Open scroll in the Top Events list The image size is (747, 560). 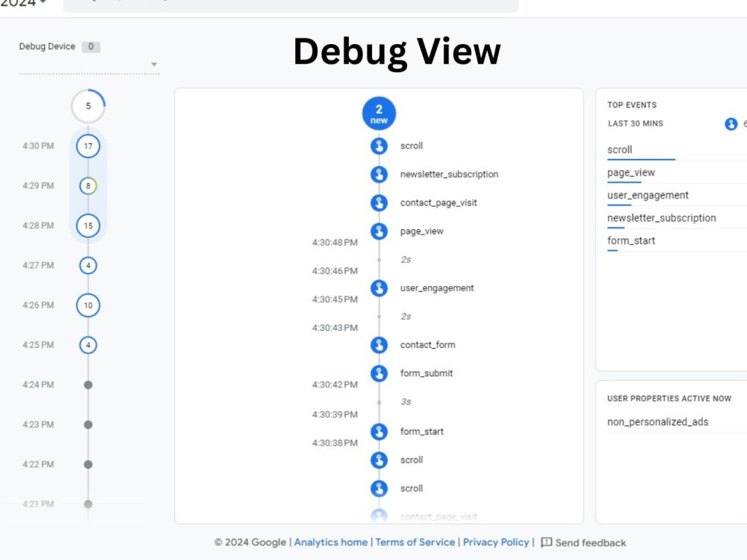click(x=620, y=150)
